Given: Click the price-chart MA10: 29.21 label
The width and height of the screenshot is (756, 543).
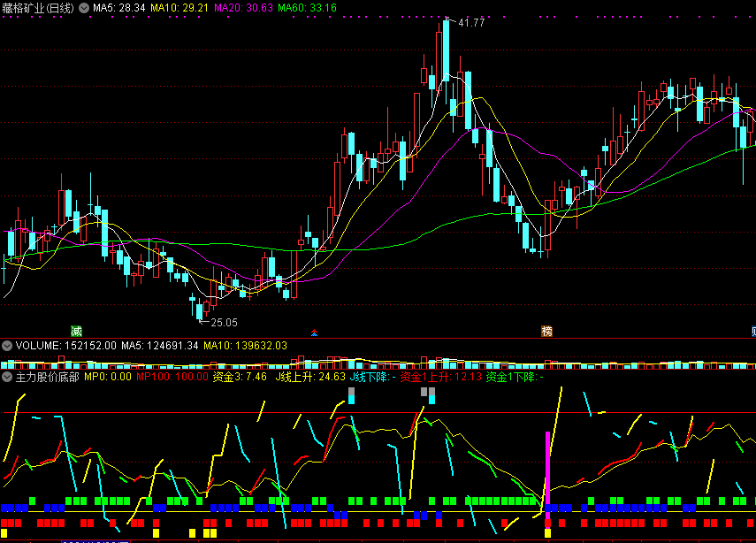Looking at the screenshot, I should point(179,8).
